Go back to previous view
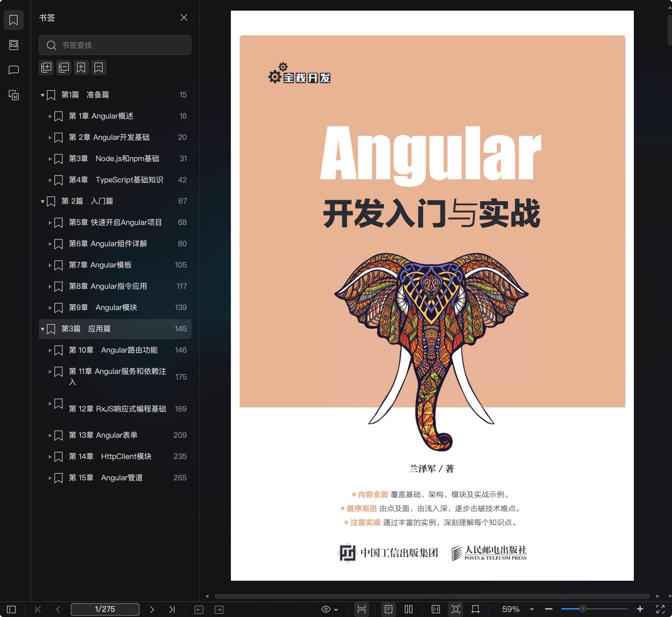The height and width of the screenshot is (617, 672). (x=199, y=610)
